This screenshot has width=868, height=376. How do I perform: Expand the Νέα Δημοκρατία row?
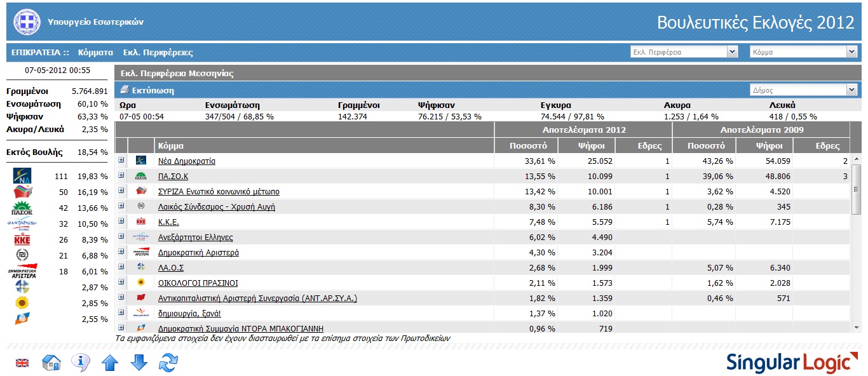[121, 160]
